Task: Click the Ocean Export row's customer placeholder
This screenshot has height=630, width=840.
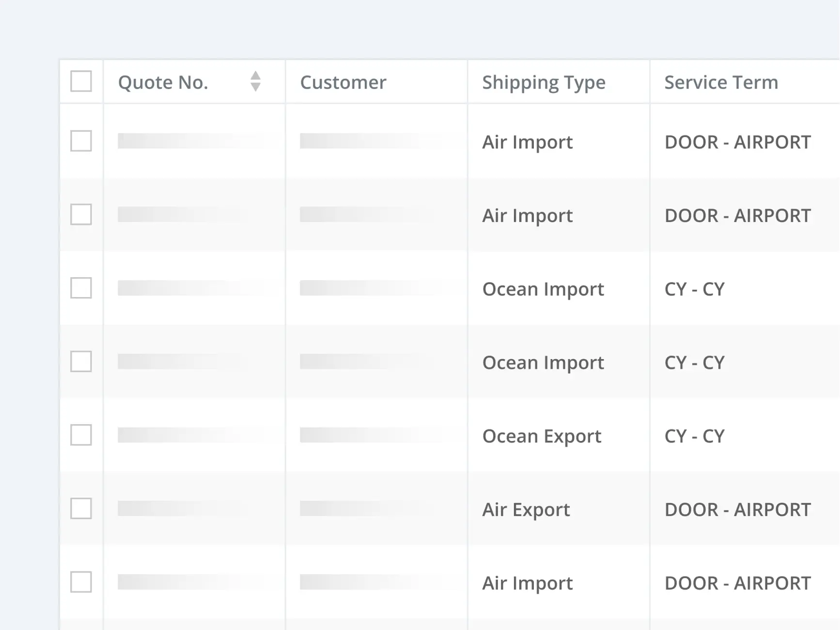Action: coord(371,435)
